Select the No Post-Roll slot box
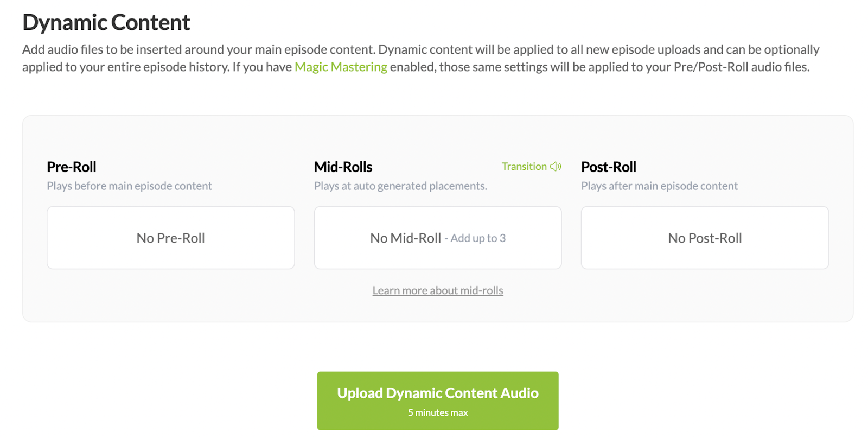The image size is (868, 438). click(x=705, y=238)
